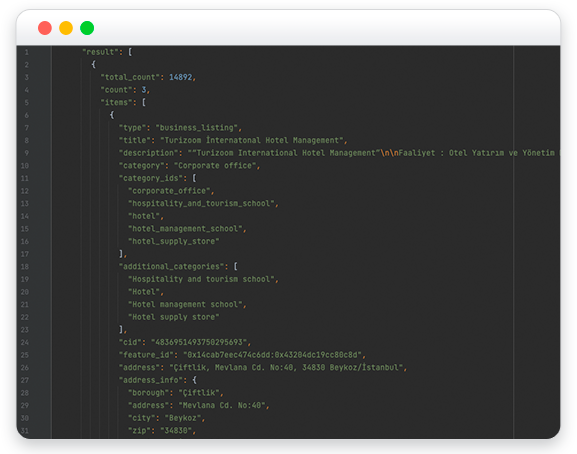The height and width of the screenshot is (454, 577).
Task: Click the "hotel_supply_store" entry on line 16
Action: click(x=174, y=241)
